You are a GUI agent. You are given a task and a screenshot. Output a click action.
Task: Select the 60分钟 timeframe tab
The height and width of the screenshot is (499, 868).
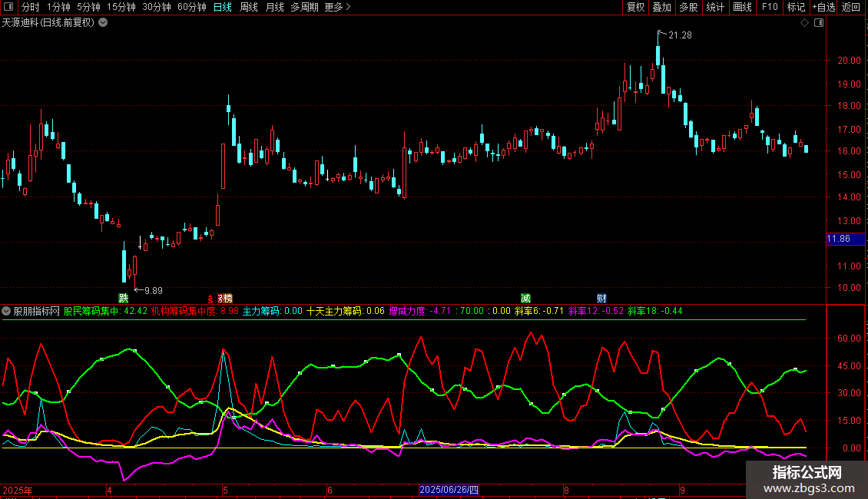click(x=191, y=7)
